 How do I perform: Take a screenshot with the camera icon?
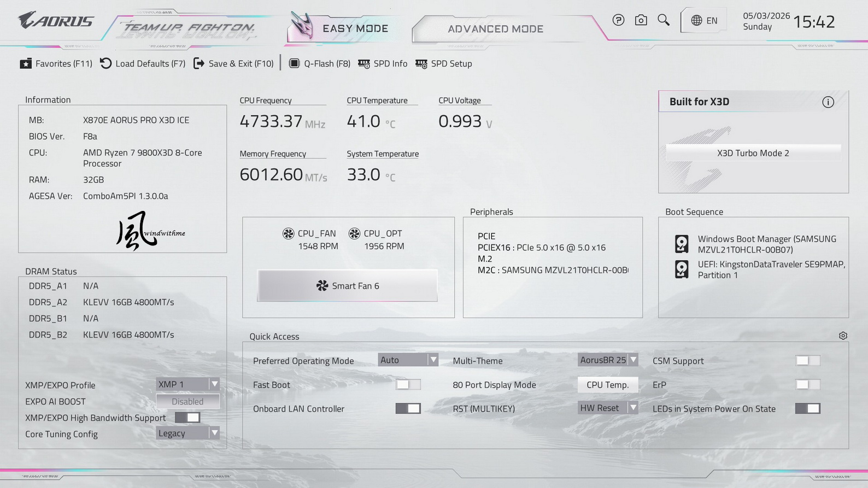641,20
